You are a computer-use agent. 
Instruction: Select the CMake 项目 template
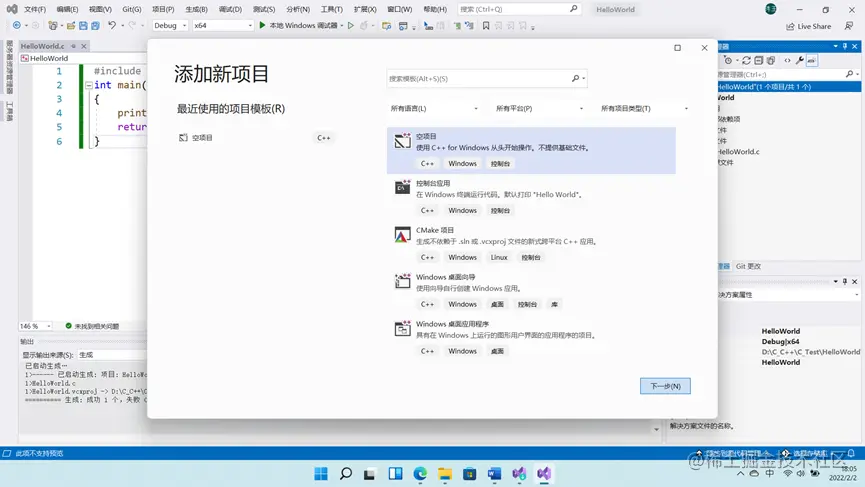(531, 244)
